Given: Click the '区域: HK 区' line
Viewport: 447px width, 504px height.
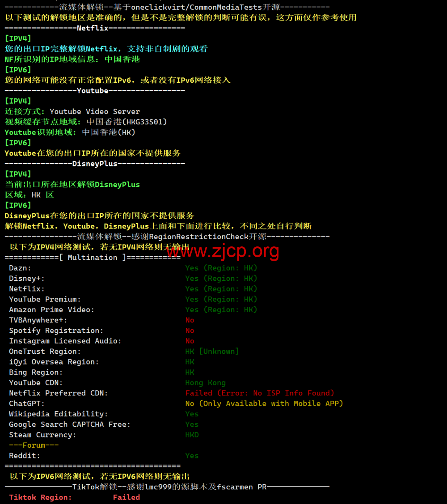Looking at the screenshot, I should (29, 195).
